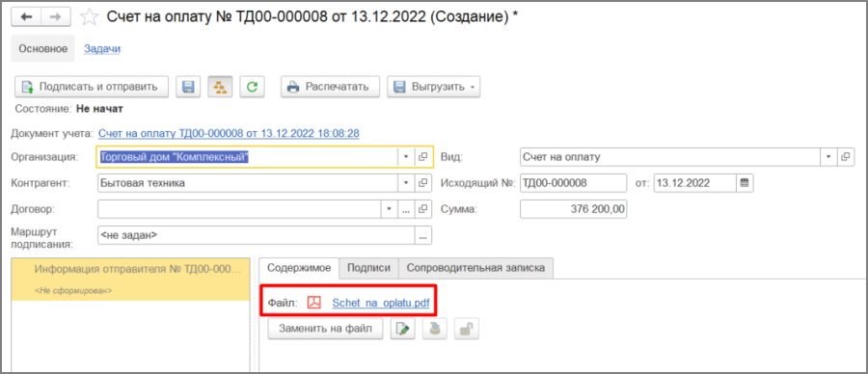Add document to favorites with star icon

tap(89, 17)
